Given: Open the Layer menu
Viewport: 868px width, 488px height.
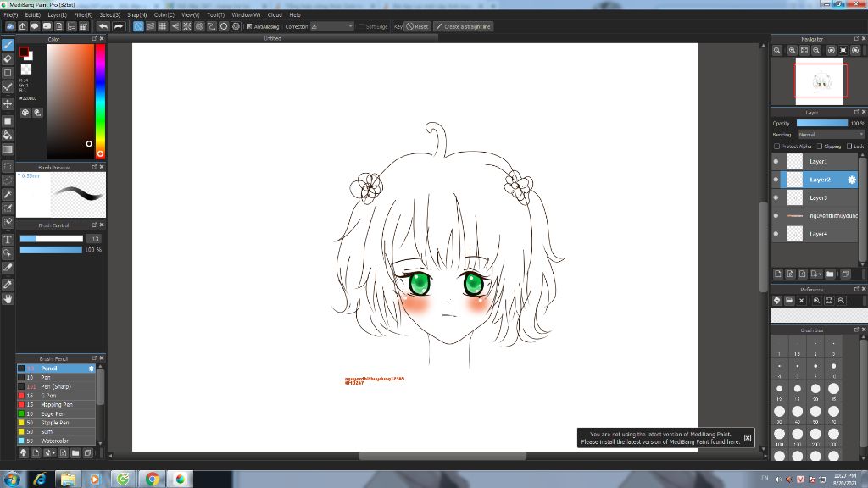Looking at the screenshot, I should pyautogui.click(x=57, y=15).
